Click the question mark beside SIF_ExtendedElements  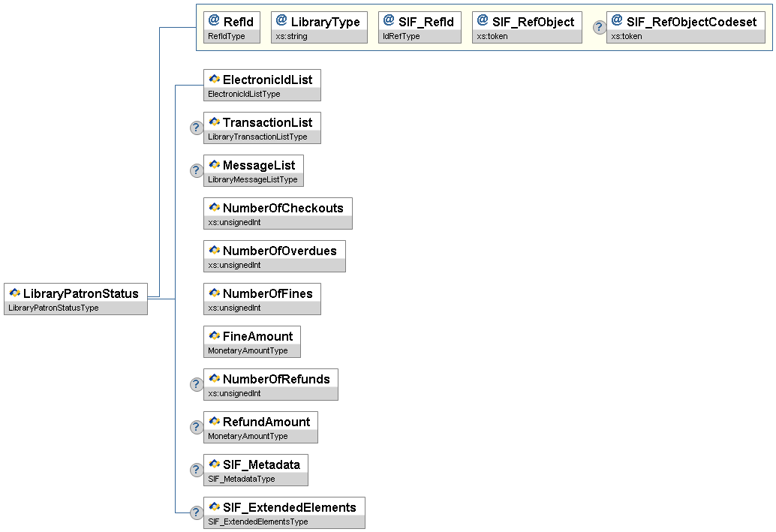[x=197, y=512]
